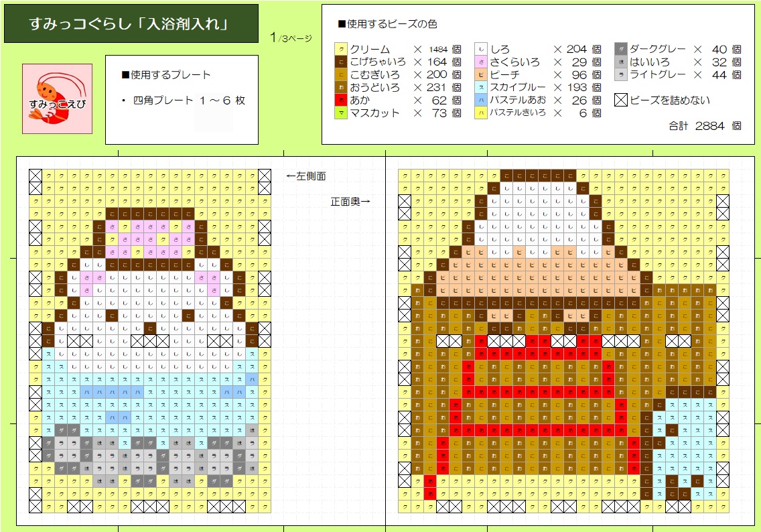Click the すみっこえび shrimp logo image

pyautogui.click(x=57, y=99)
